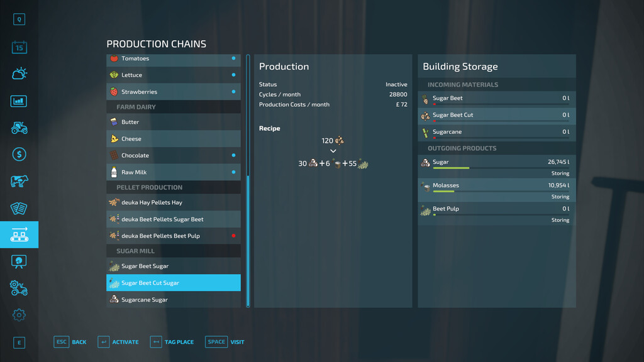Open the statistics chart icon
Image resolution: width=644 pixels, height=362 pixels.
(x=19, y=101)
